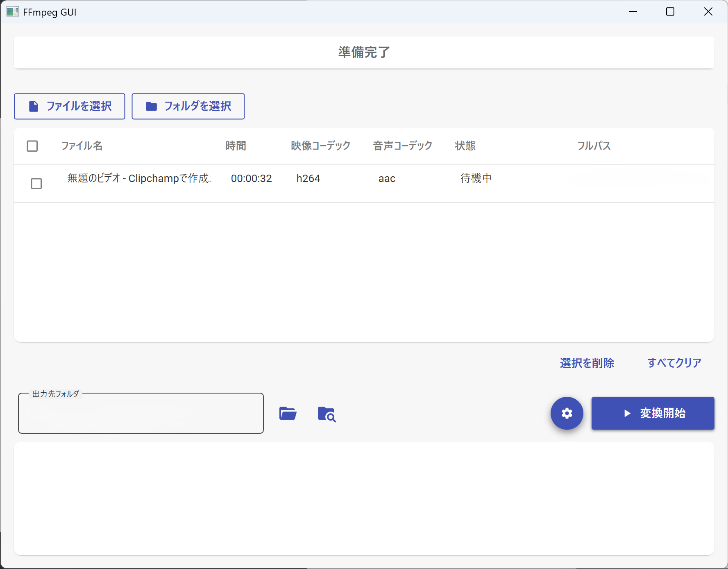Image resolution: width=728 pixels, height=569 pixels.
Task: Click the folder icon in フォルダを選択 button
Action: pyautogui.click(x=151, y=106)
